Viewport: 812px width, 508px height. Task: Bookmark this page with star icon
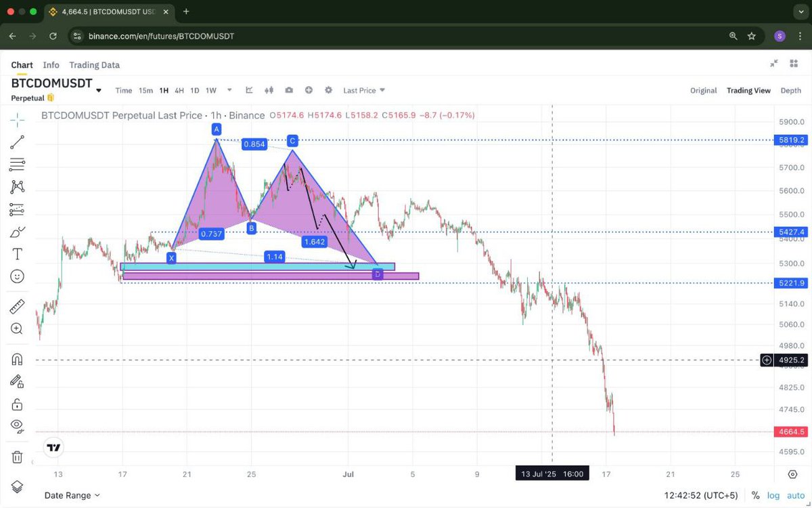[752, 36]
